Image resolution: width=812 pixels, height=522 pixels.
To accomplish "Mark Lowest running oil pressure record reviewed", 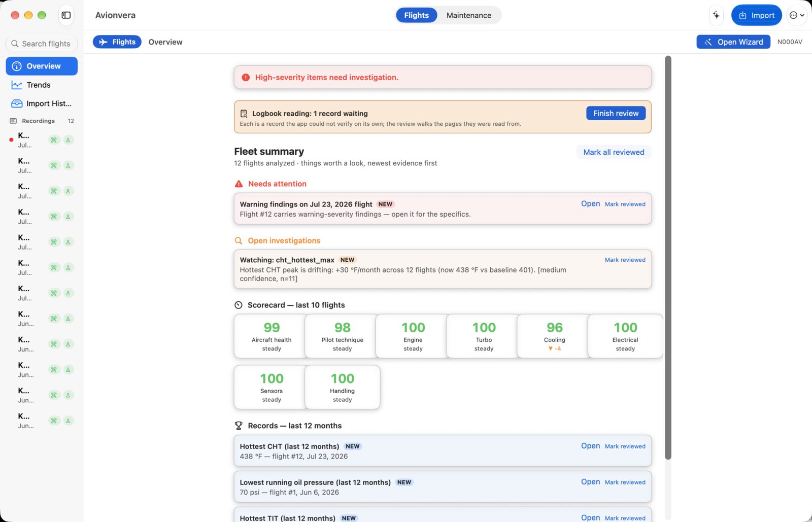I will coord(625,482).
